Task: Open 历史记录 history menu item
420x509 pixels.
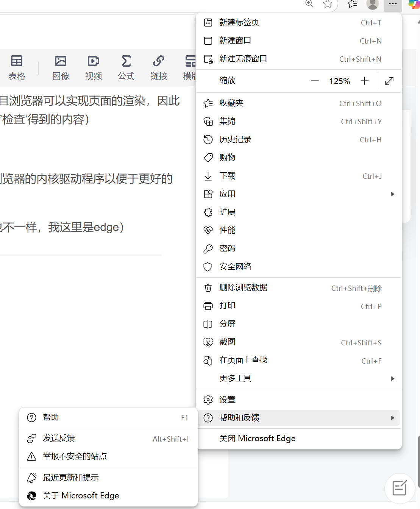Action: 299,140
